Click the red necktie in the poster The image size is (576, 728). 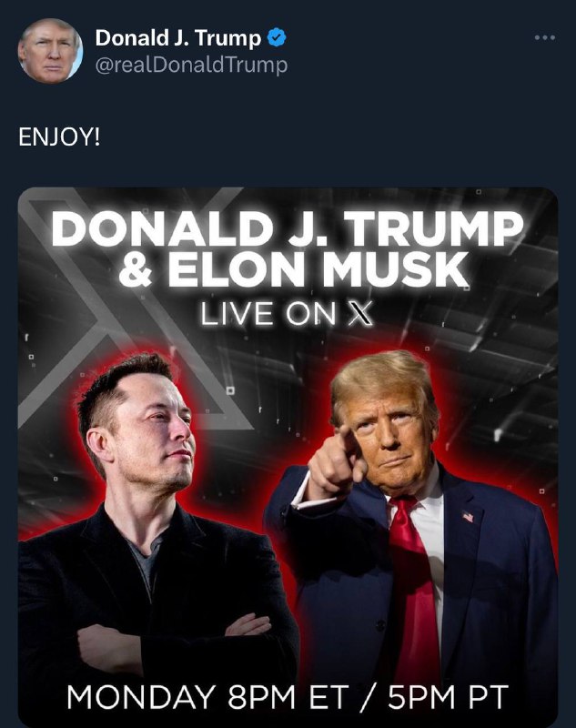point(413,590)
